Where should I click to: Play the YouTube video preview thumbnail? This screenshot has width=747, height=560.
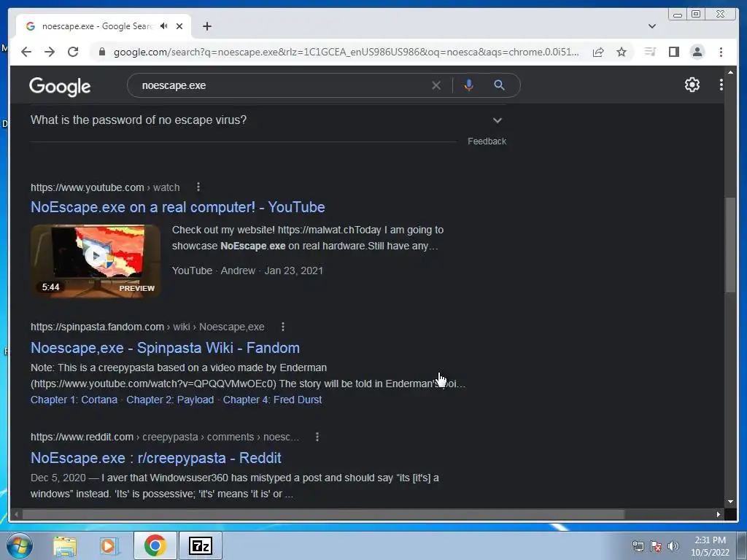pyautogui.click(x=96, y=261)
